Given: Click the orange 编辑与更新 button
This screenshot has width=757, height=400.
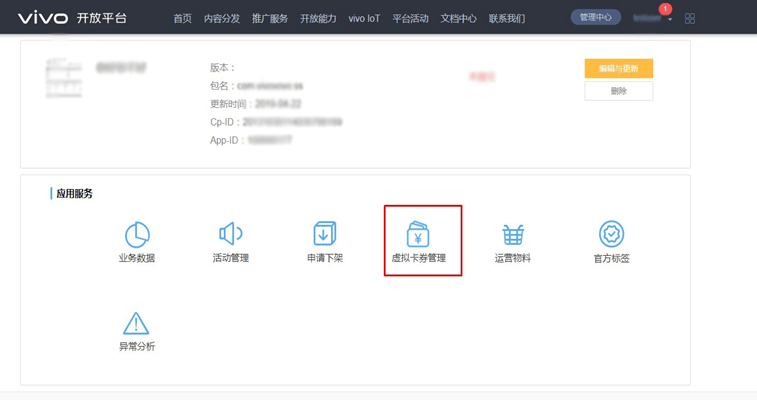Looking at the screenshot, I should point(618,69).
